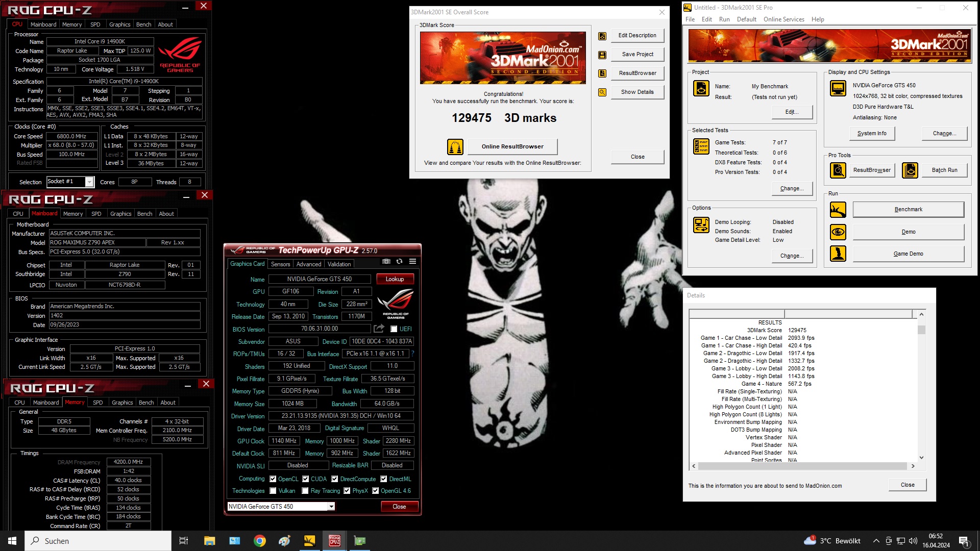980x551 pixels.
Task: Click the ROG CPU-Z taskbar icon
Action: 335,541
